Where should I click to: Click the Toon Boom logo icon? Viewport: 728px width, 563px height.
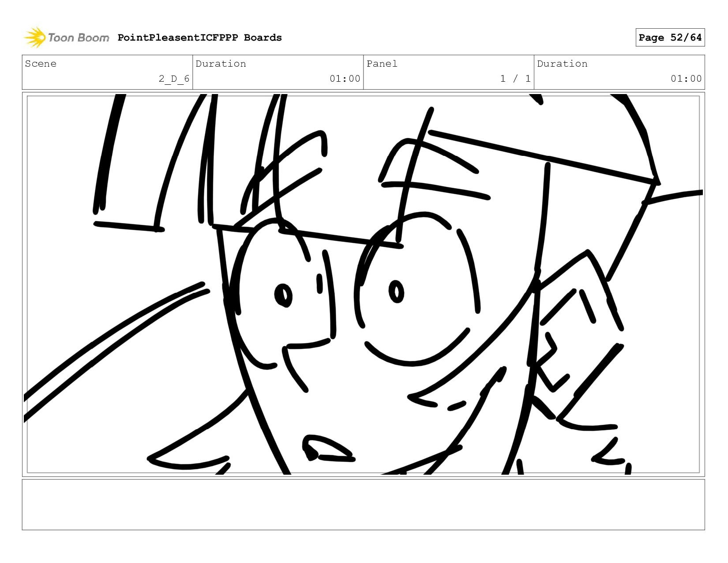coord(35,38)
